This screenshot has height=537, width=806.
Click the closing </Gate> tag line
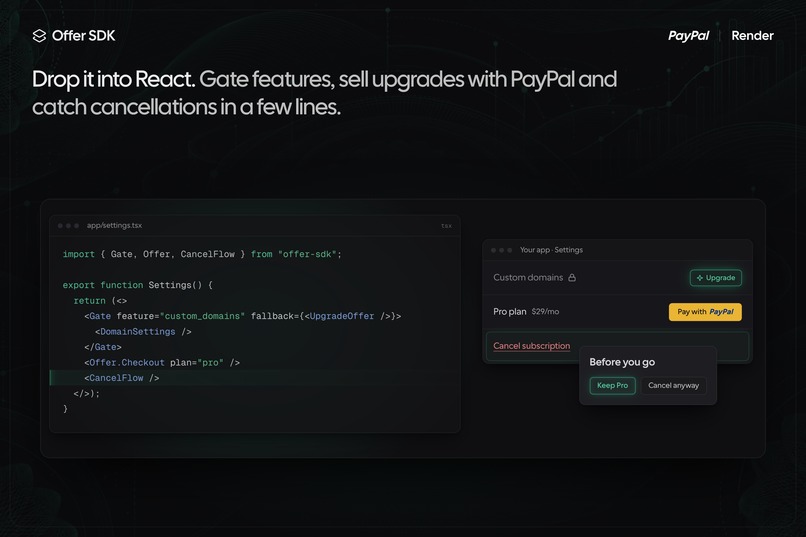coord(103,347)
